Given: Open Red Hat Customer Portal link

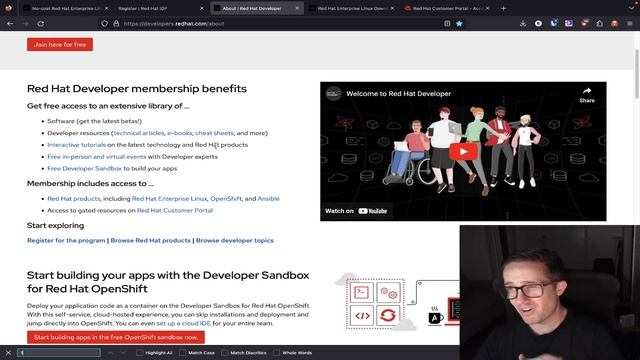Looking at the screenshot, I should pos(175,211).
